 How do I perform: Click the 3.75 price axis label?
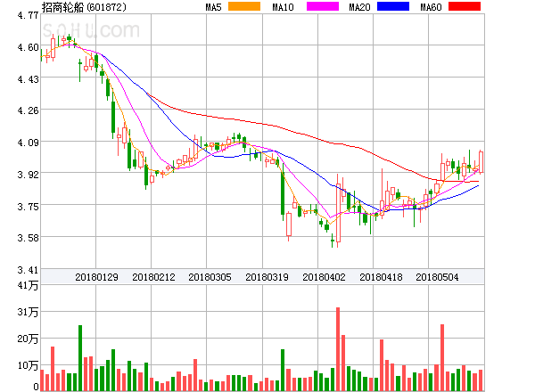point(28,207)
